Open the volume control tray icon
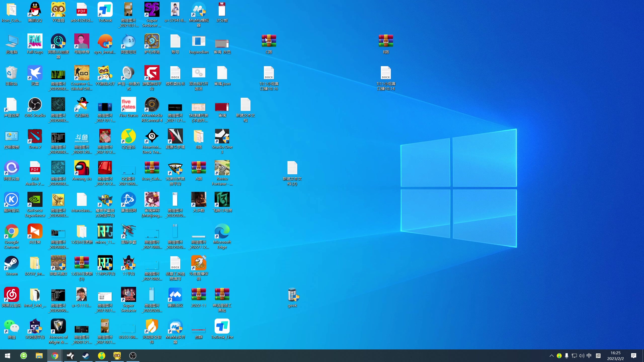Screen dimensions: 644x362 point(582,356)
